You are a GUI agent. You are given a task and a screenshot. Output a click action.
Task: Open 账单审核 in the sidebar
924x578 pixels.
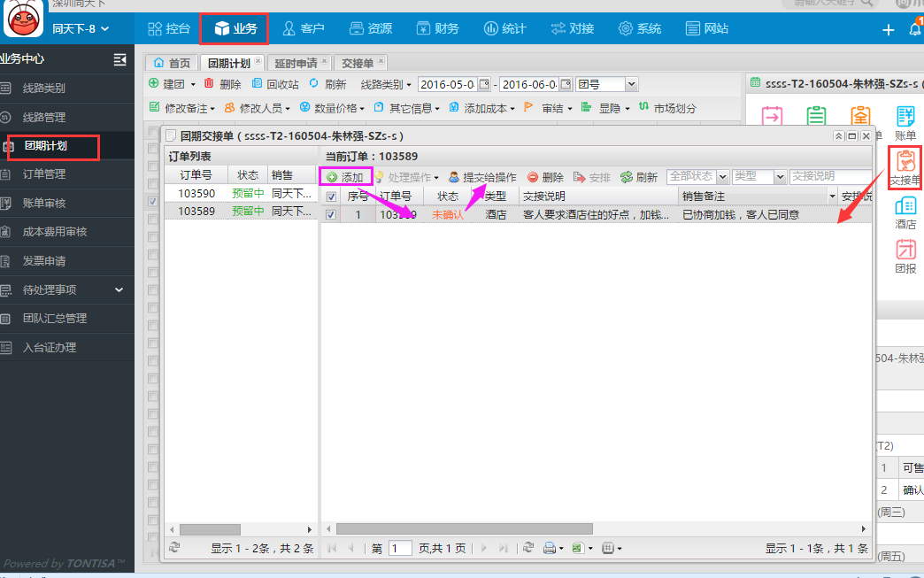[66, 204]
